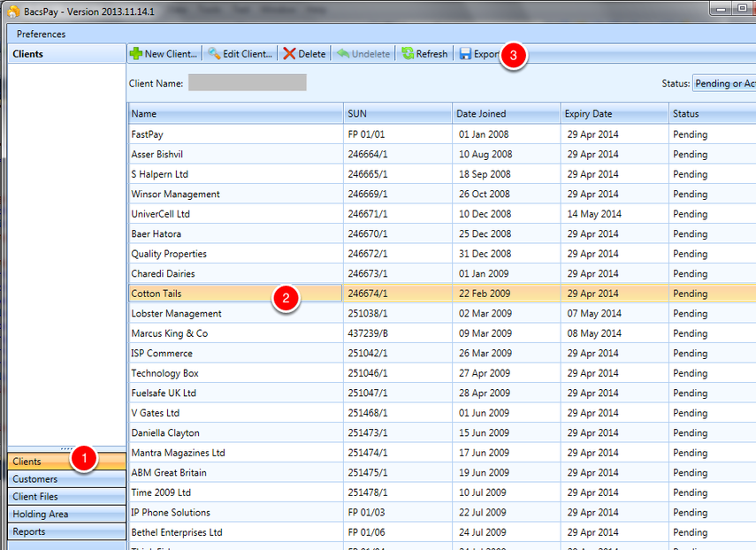Viewport: 756px width, 550px height.
Task: Click the New Client... button label
Action: [171, 54]
